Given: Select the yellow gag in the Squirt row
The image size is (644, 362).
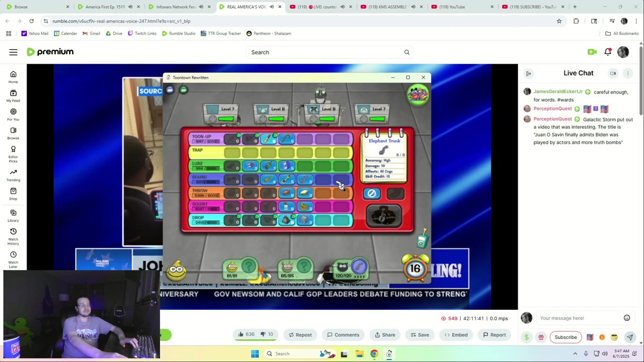Looking at the screenshot, I should pyautogui.click(x=304, y=207).
